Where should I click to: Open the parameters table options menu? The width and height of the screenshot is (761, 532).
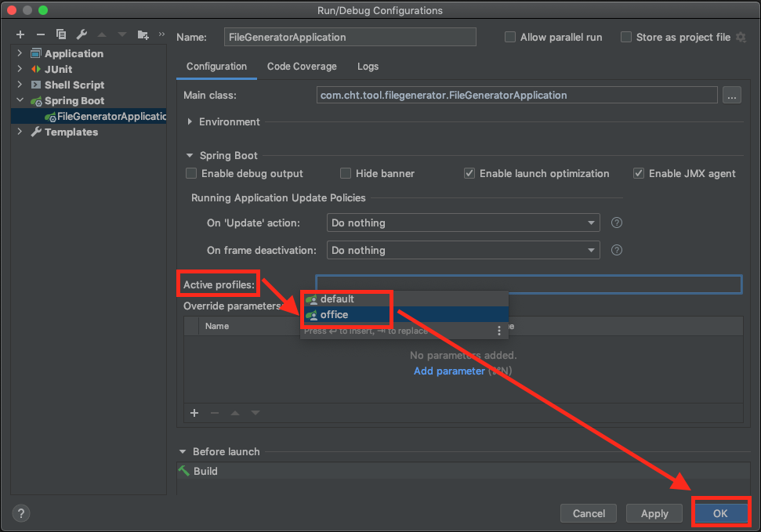coord(499,331)
